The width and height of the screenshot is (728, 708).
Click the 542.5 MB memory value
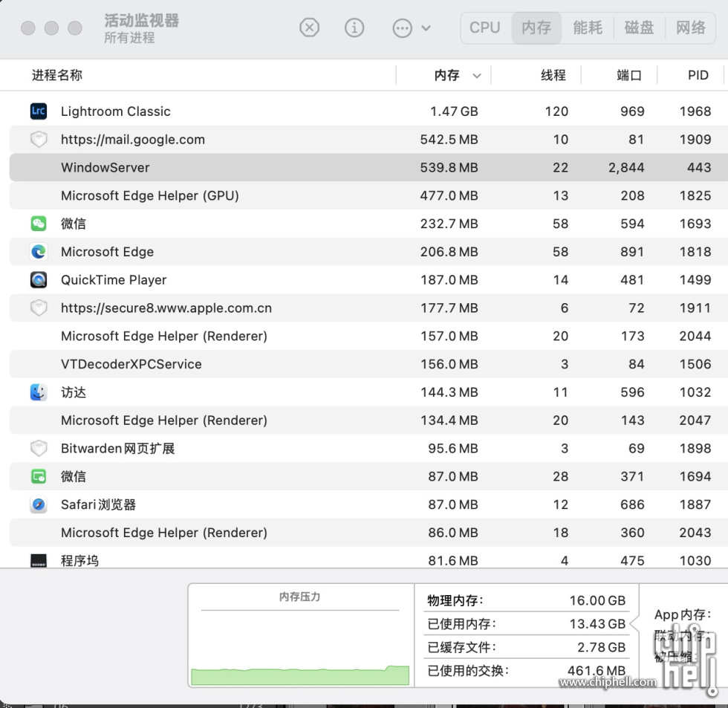(449, 139)
